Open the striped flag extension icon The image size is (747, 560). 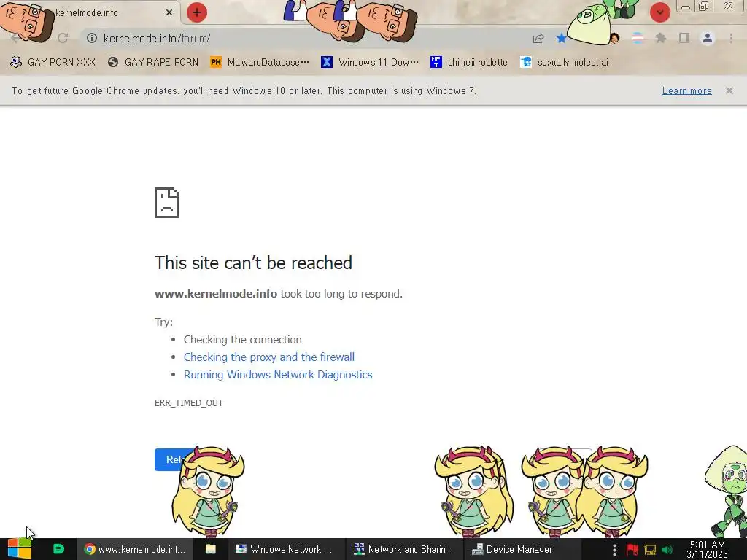point(638,38)
